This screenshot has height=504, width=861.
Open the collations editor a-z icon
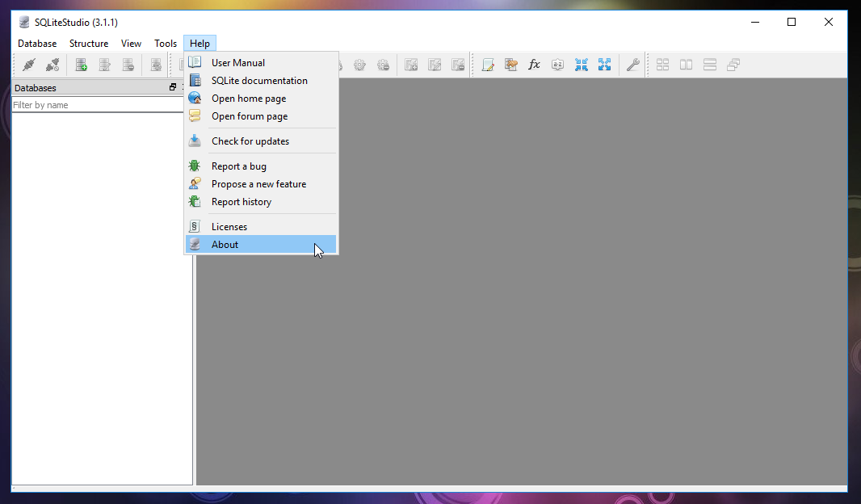point(558,65)
